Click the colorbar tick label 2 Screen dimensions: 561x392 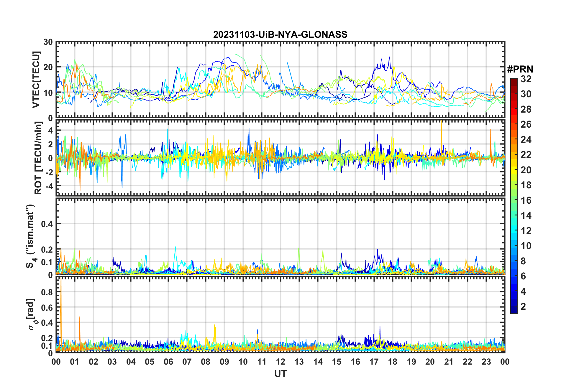(x=523, y=307)
